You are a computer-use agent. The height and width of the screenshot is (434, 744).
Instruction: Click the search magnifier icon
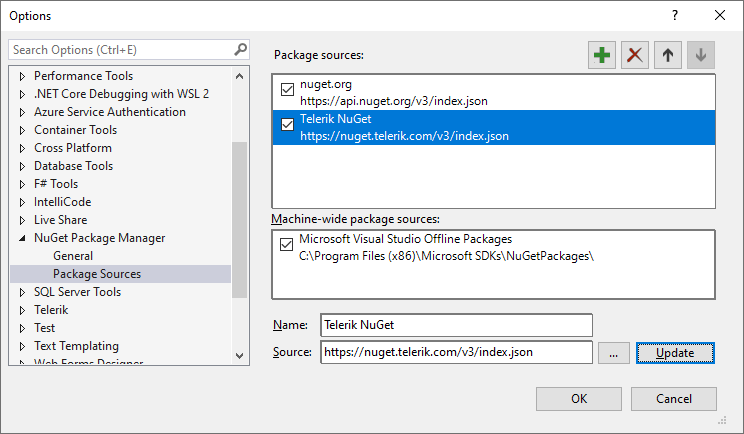pyautogui.click(x=241, y=49)
